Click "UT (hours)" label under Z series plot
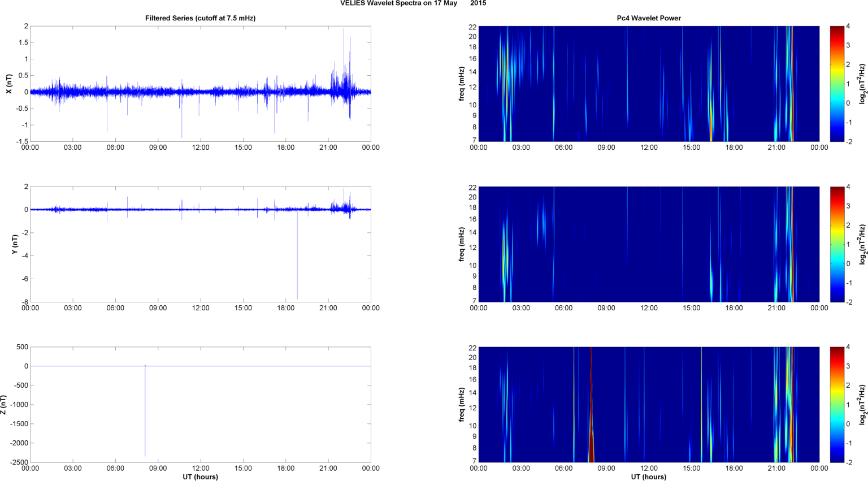 pos(200,476)
